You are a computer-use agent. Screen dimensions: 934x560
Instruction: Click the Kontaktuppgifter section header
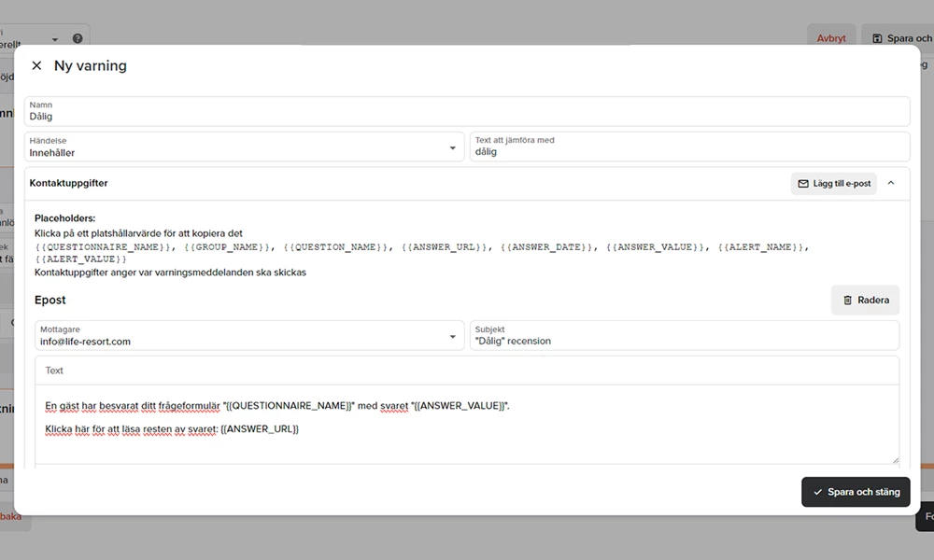tap(467, 183)
